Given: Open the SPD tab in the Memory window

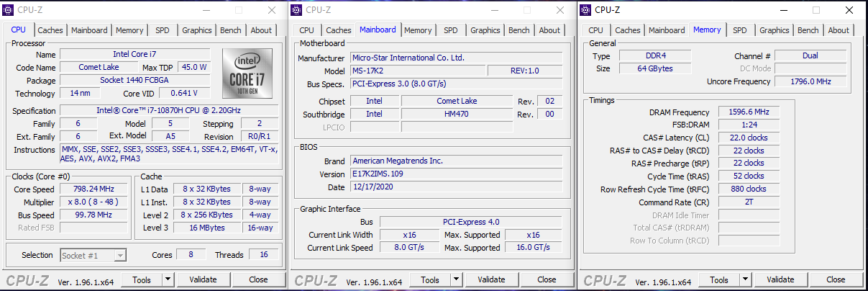Looking at the screenshot, I should point(739,30).
